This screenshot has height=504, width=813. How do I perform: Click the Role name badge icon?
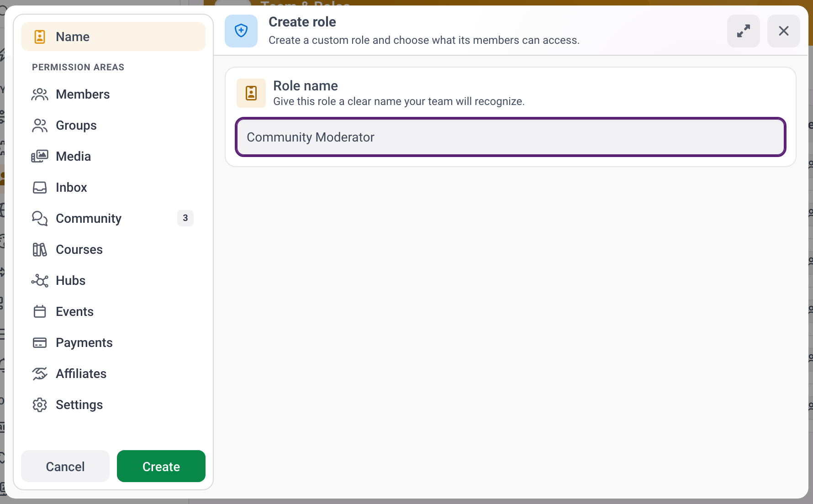251,93
